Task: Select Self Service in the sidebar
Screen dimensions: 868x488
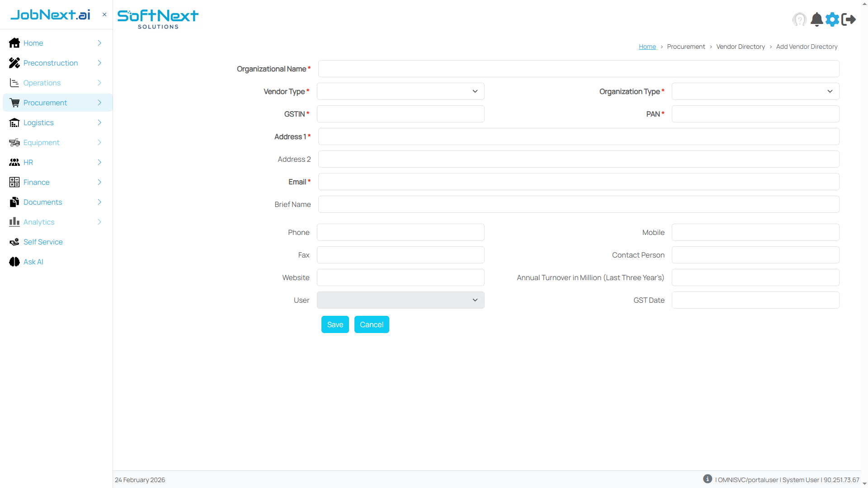Action: point(42,242)
